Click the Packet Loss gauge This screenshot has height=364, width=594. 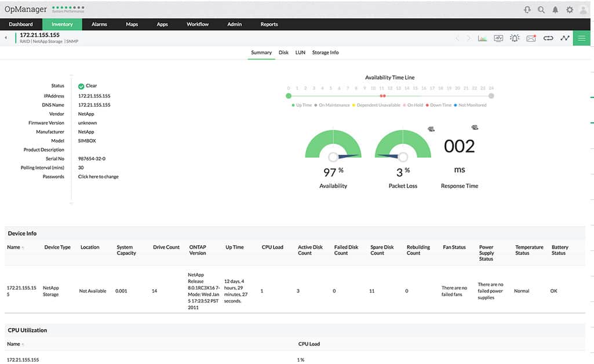click(x=403, y=145)
